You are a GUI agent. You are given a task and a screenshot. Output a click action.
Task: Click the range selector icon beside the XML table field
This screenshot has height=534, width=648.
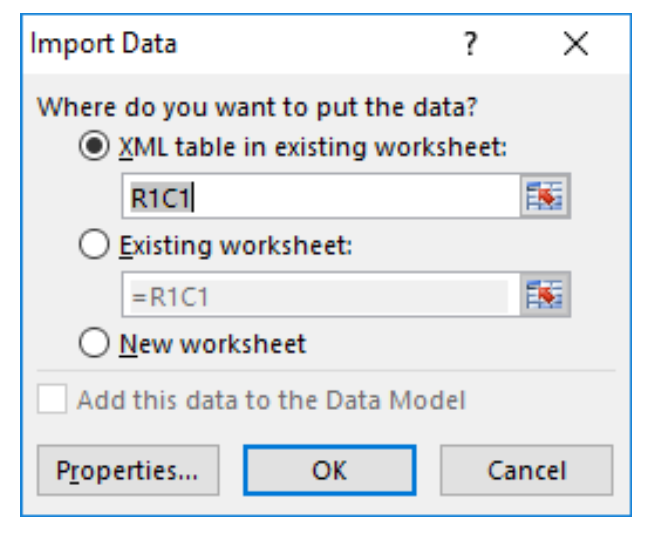pos(542,196)
